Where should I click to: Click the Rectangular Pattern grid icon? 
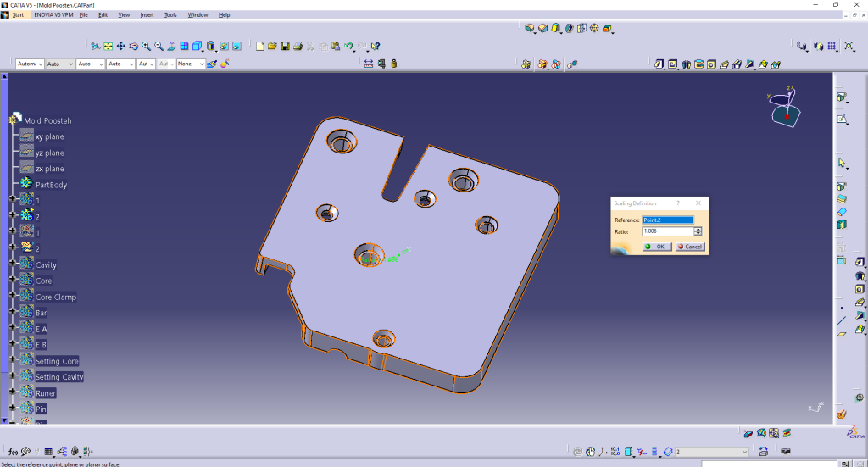pyautogui.click(x=832, y=47)
